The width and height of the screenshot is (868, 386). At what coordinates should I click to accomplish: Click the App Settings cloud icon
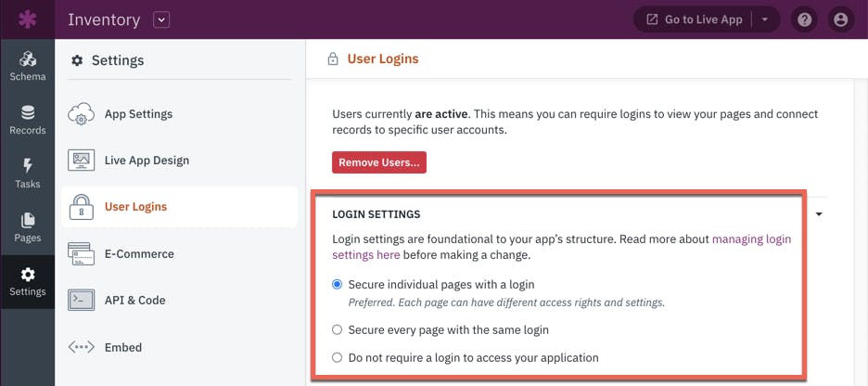point(82,114)
